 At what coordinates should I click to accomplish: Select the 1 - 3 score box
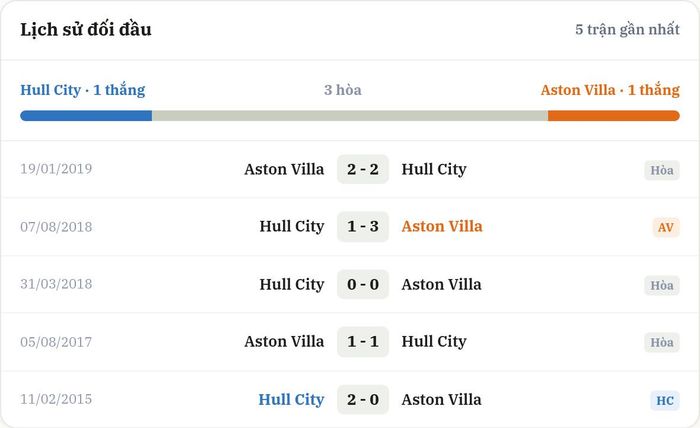click(363, 226)
